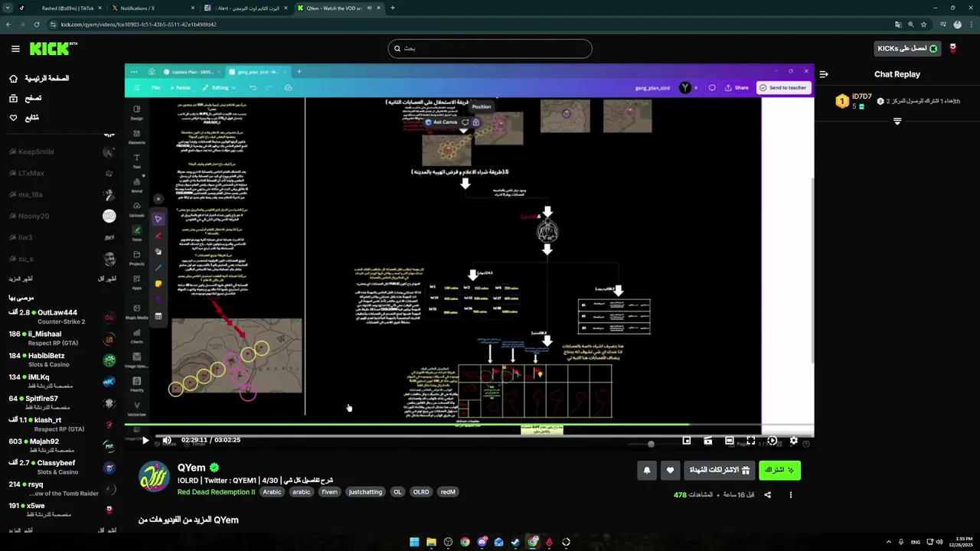Open the Red Dead Redemption II category link
The width and height of the screenshot is (980, 551).
216,492
